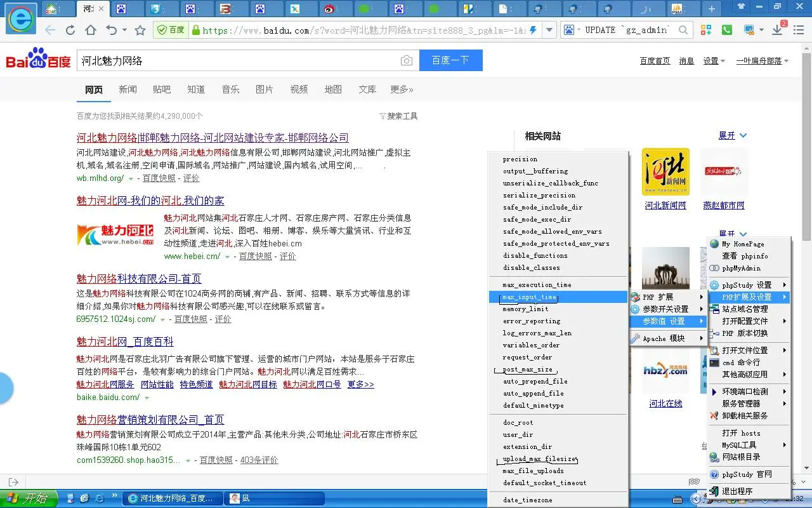The height and width of the screenshot is (508, 812).
Task: Switch to the 图片 tab
Action: coord(265,90)
